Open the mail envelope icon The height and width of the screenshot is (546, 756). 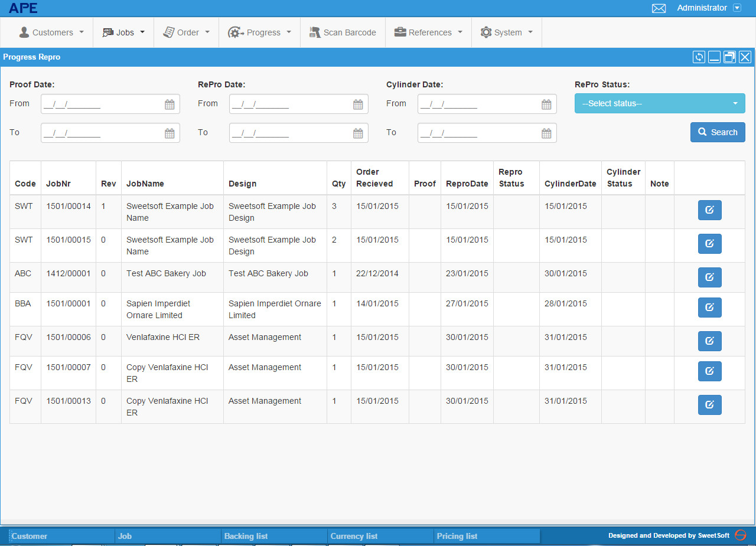(659, 8)
